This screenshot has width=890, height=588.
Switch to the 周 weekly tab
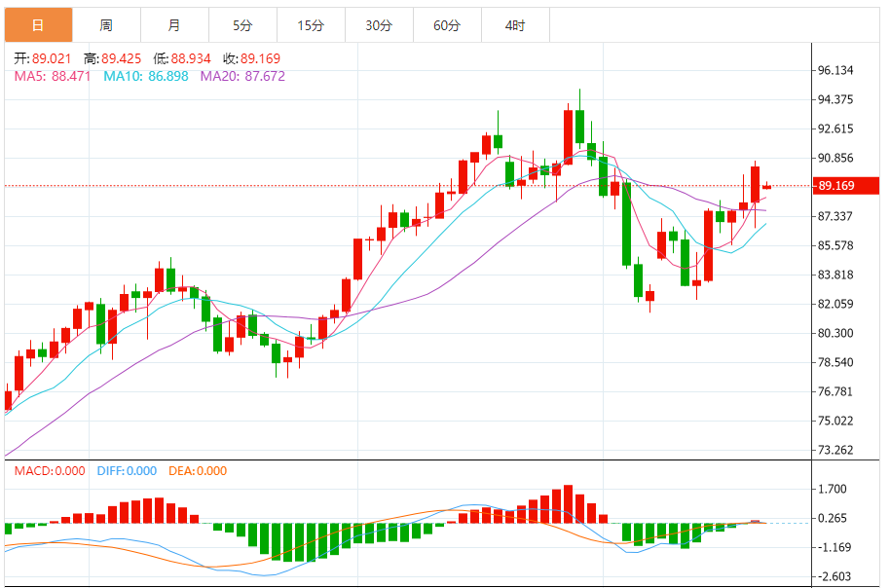(107, 25)
